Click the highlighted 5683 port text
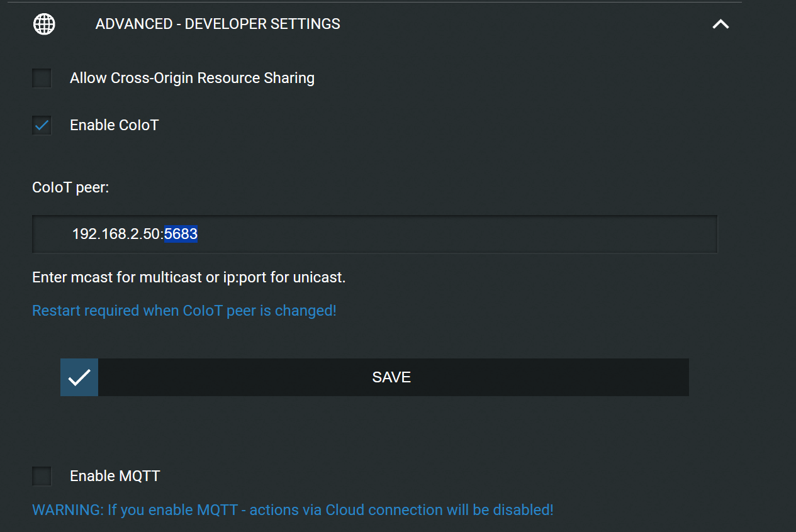 click(181, 234)
